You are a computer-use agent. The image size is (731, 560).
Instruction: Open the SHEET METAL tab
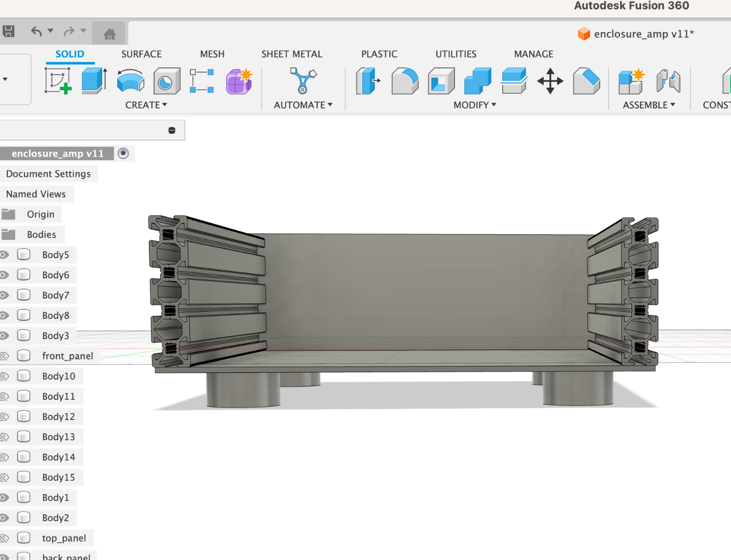tap(292, 54)
